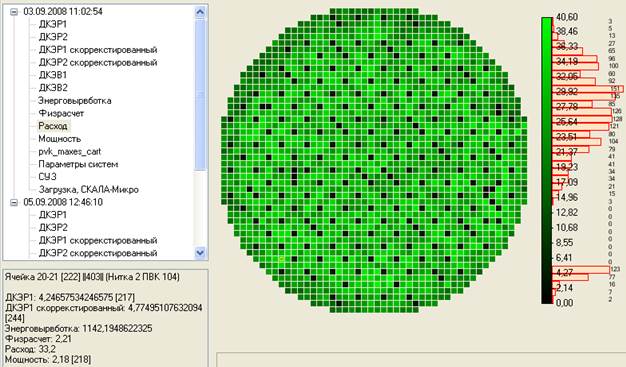This screenshot has height=367, width=626.
Task: Choose the Физрасчет tree item
Action: click(x=61, y=113)
